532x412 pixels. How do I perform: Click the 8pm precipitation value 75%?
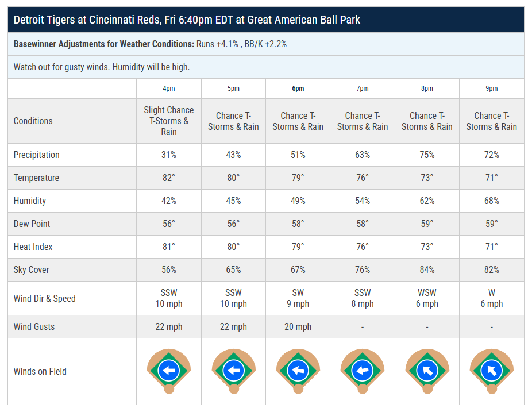427,155
